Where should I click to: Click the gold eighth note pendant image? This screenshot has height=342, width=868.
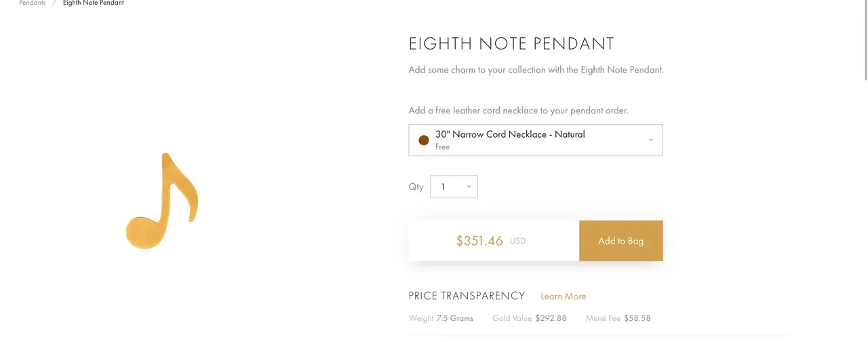(163, 201)
